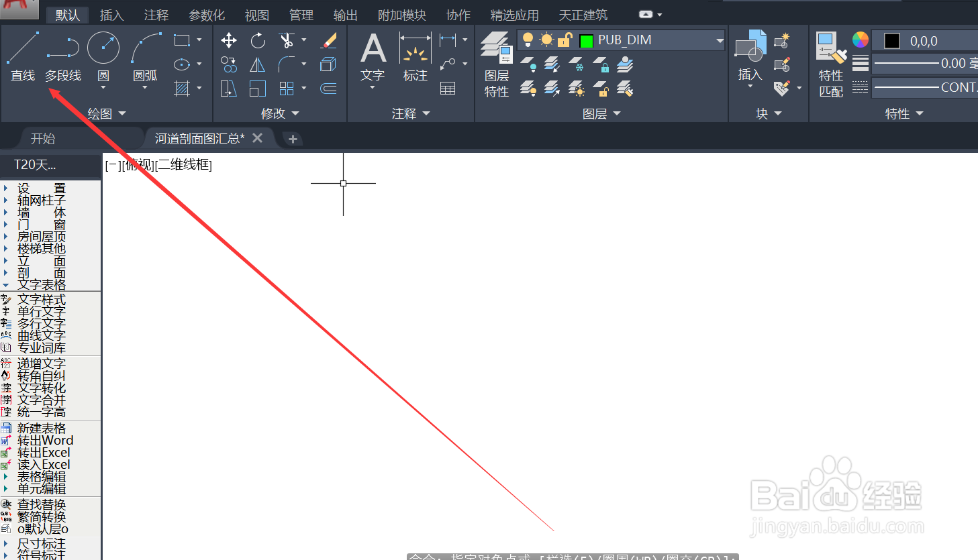978x560 pixels.
Task: Select the 圆弧 arc tool
Action: pos(146,57)
